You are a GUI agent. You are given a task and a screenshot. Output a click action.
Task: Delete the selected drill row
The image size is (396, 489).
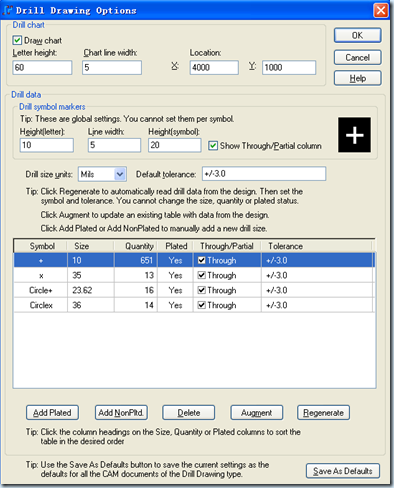click(189, 413)
